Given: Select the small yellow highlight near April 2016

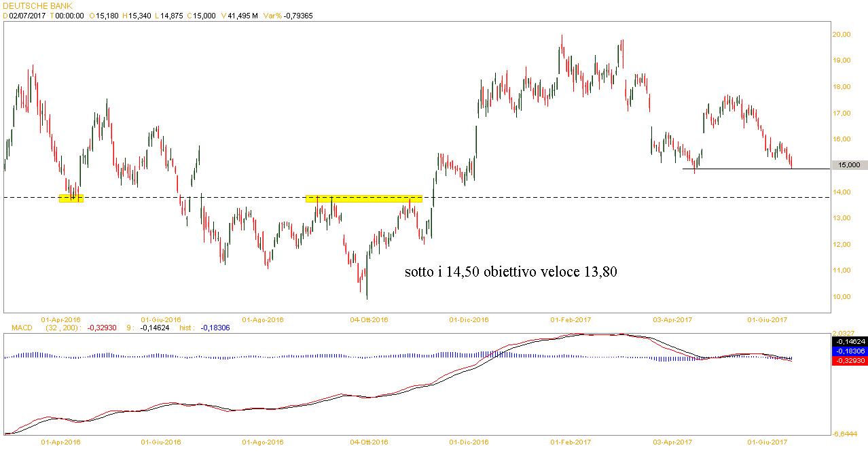Looking at the screenshot, I should 71,198.
